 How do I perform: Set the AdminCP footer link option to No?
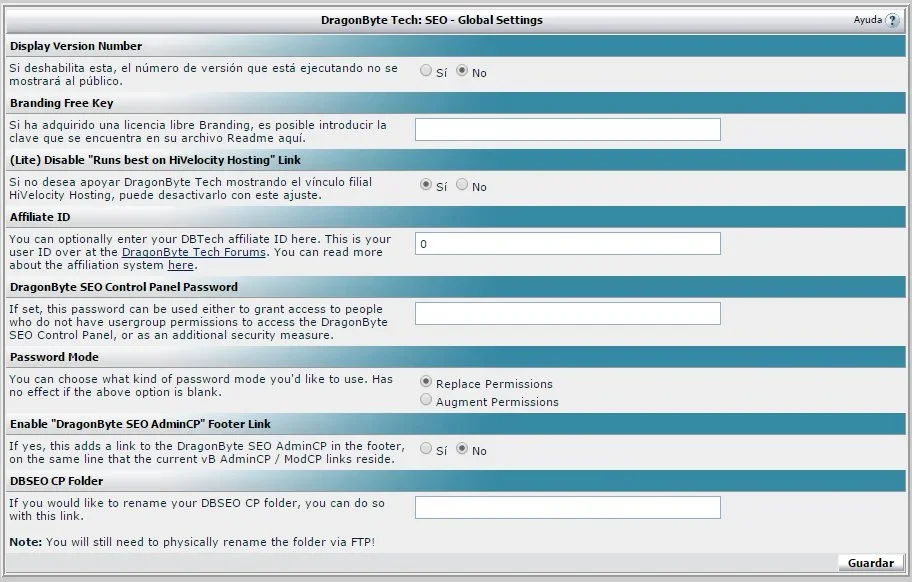pos(462,448)
